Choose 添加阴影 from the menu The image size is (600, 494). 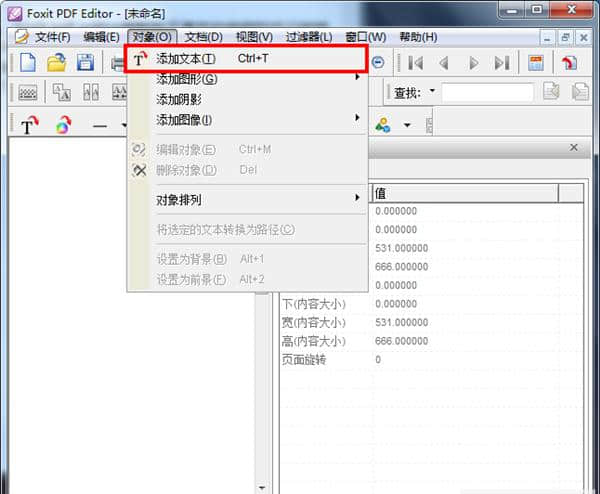(x=178, y=100)
